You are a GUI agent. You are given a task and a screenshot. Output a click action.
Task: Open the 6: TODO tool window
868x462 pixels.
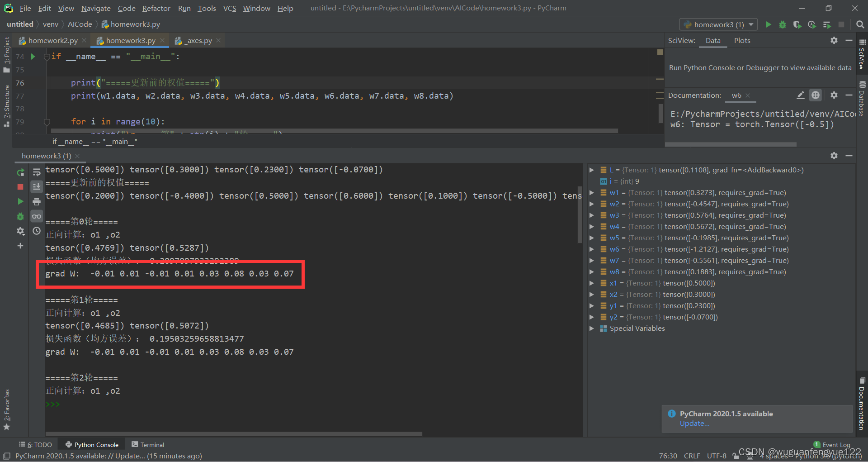35,445
